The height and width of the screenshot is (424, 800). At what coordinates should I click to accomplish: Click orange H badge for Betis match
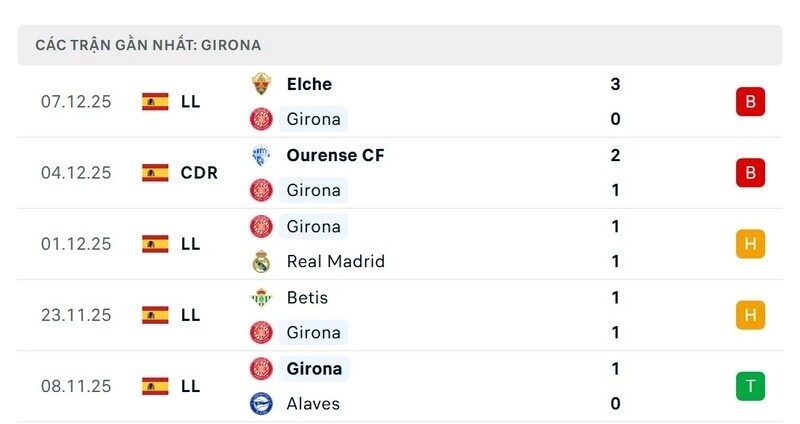click(x=750, y=315)
